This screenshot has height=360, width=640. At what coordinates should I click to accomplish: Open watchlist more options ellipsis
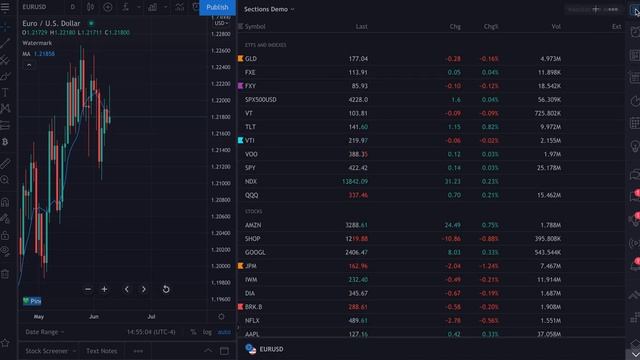pyautogui.click(x=613, y=9)
